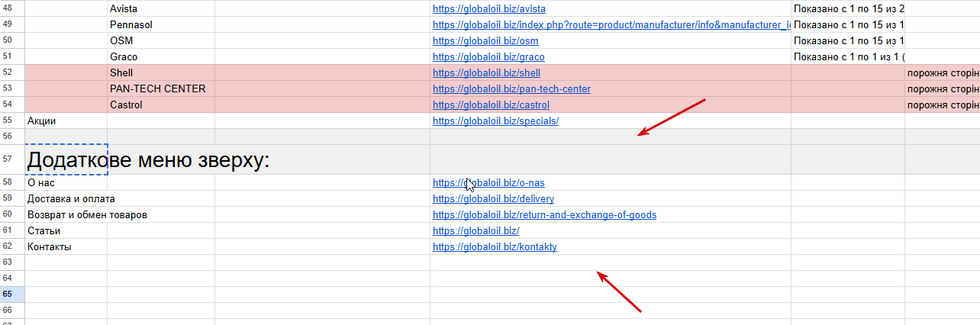
Task: Select highlighted row header 65
Action: pos(12,294)
